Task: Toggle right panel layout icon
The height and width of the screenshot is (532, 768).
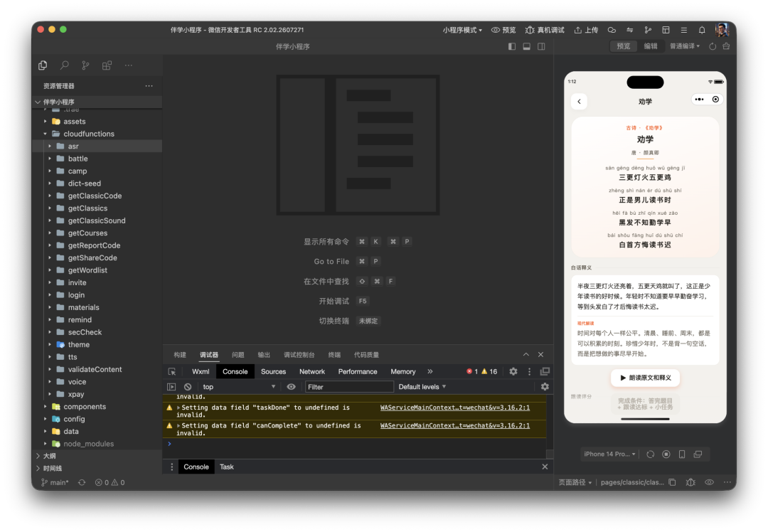Action: 541,46
